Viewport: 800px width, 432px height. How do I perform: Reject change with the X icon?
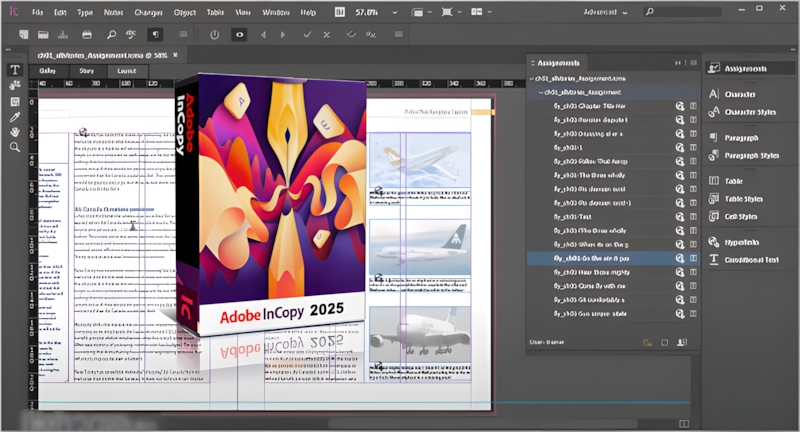327,35
